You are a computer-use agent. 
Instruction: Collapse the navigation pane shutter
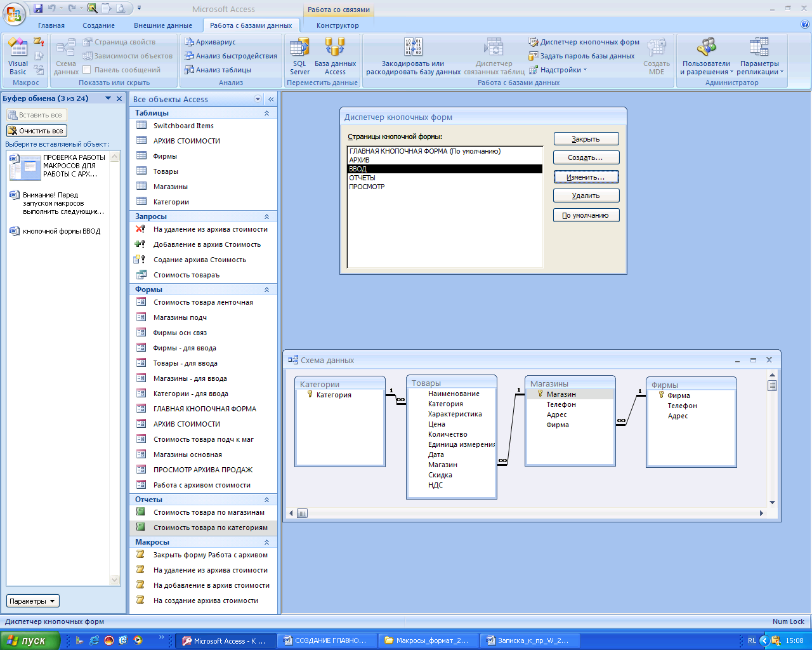pyautogui.click(x=272, y=99)
